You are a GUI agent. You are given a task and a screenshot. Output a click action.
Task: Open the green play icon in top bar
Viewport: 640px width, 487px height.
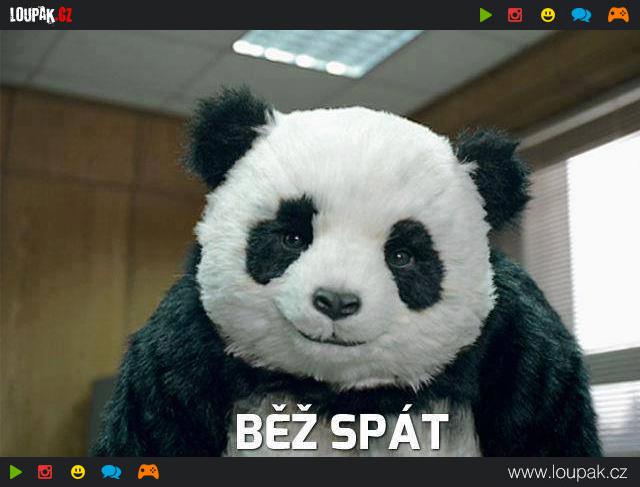(486, 15)
